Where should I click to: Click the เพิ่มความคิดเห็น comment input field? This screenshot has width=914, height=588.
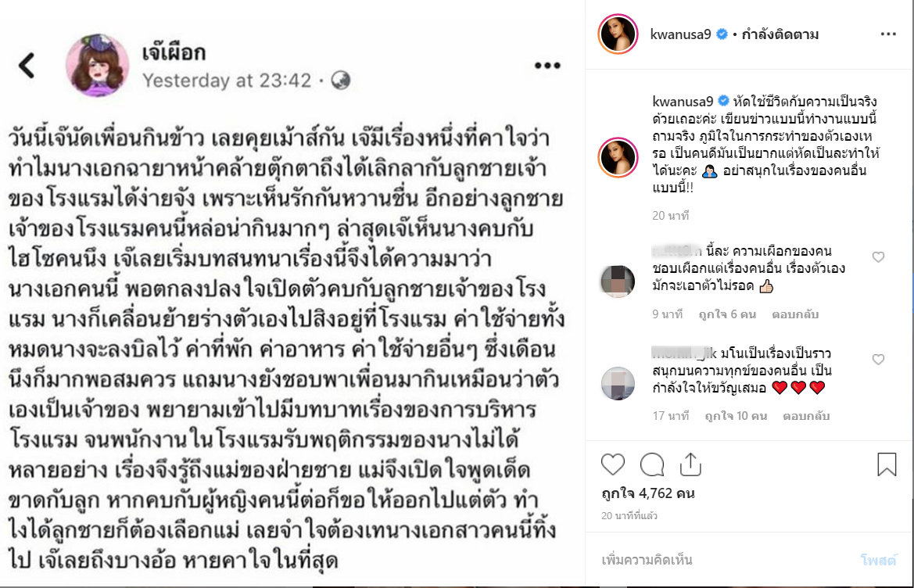722,560
